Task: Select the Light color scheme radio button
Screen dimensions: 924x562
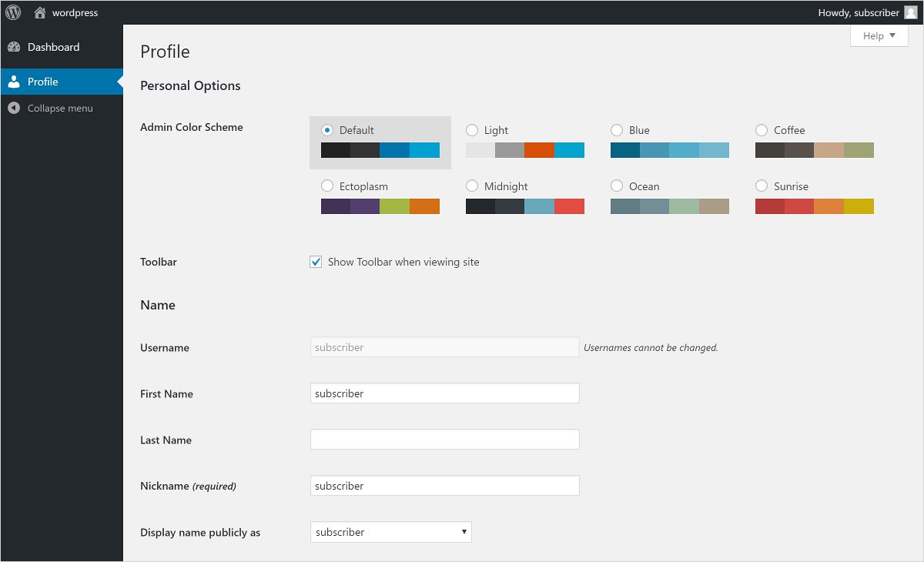Action: point(472,130)
